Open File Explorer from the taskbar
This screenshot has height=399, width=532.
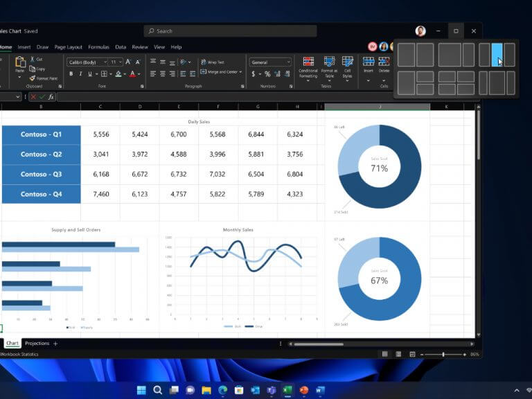(206, 390)
